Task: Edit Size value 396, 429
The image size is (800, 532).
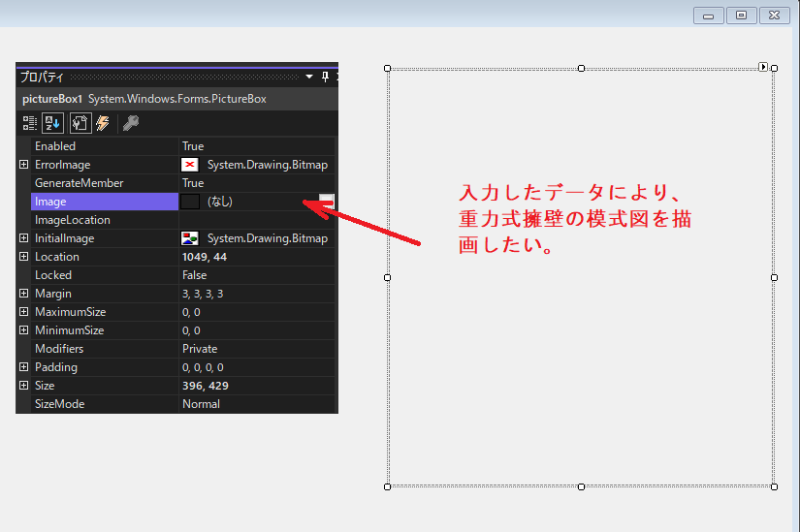Action: coord(206,385)
